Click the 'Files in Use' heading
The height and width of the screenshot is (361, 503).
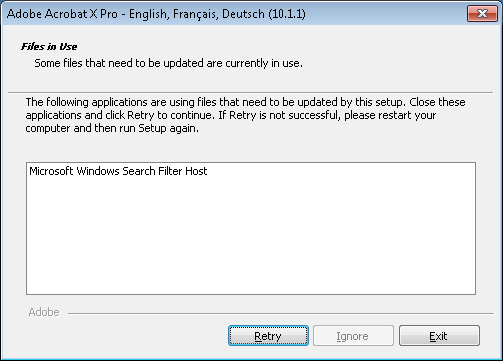(x=49, y=47)
